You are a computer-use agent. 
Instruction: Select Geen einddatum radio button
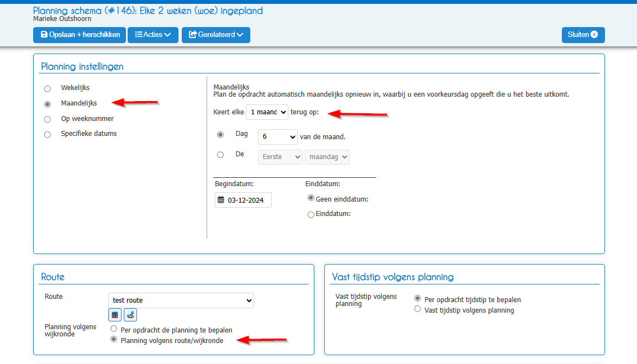pyautogui.click(x=311, y=198)
